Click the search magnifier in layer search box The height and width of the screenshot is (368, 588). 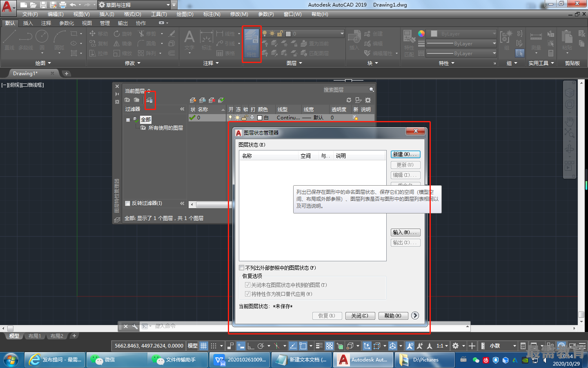[372, 90]
